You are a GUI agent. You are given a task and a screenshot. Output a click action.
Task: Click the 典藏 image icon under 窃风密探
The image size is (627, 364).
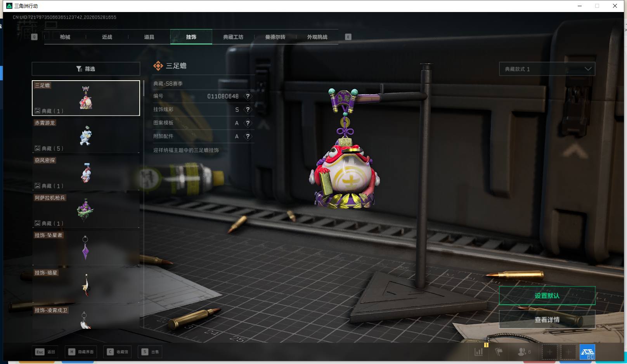tap(38, 186)
